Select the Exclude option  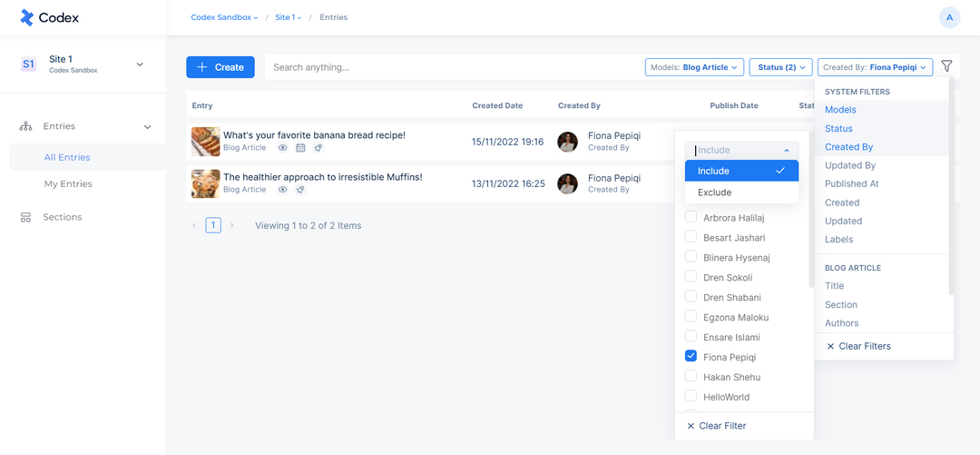click(742, 193)
